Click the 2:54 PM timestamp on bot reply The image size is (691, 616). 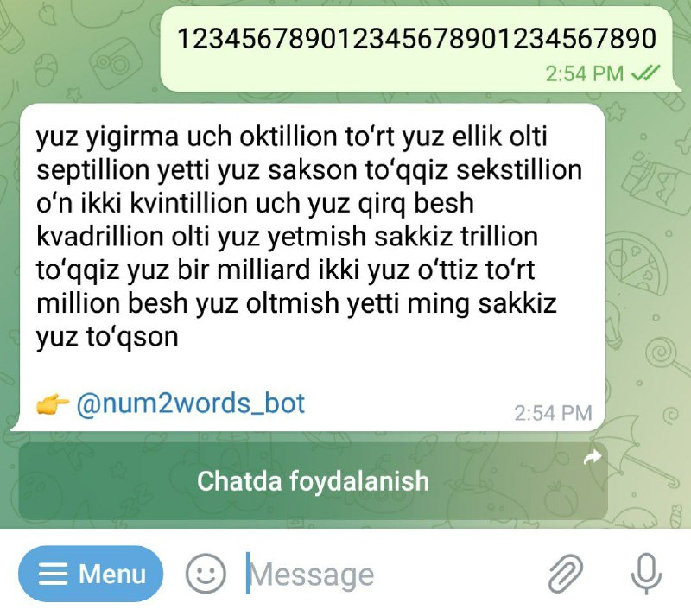[553, 413]
